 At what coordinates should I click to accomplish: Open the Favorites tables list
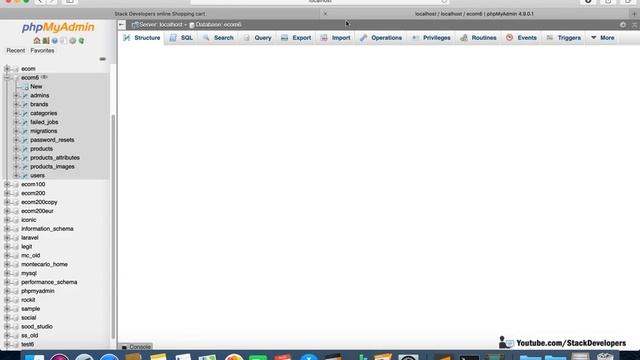click(x=42, y=51)
